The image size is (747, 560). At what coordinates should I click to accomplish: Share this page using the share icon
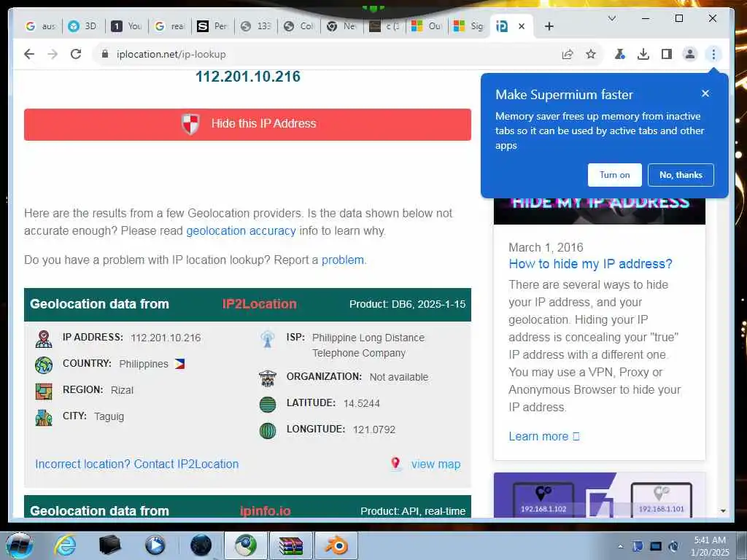[568, 54]
